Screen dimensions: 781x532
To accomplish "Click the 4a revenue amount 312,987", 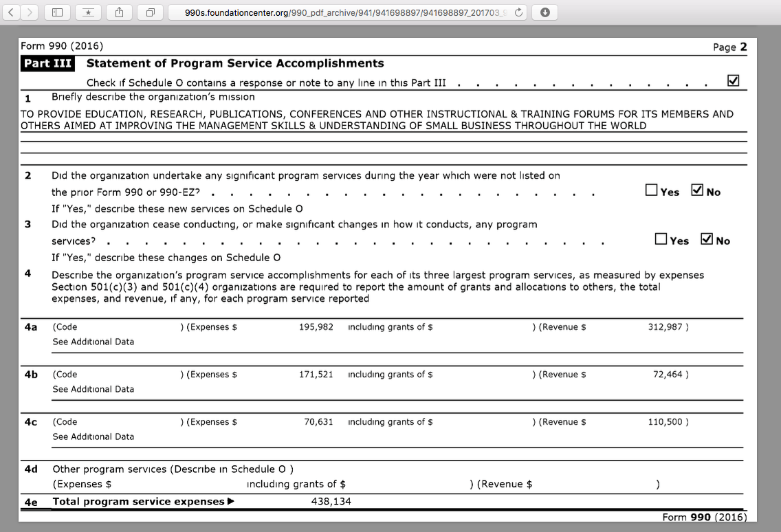I will click(x=665, y=327).
